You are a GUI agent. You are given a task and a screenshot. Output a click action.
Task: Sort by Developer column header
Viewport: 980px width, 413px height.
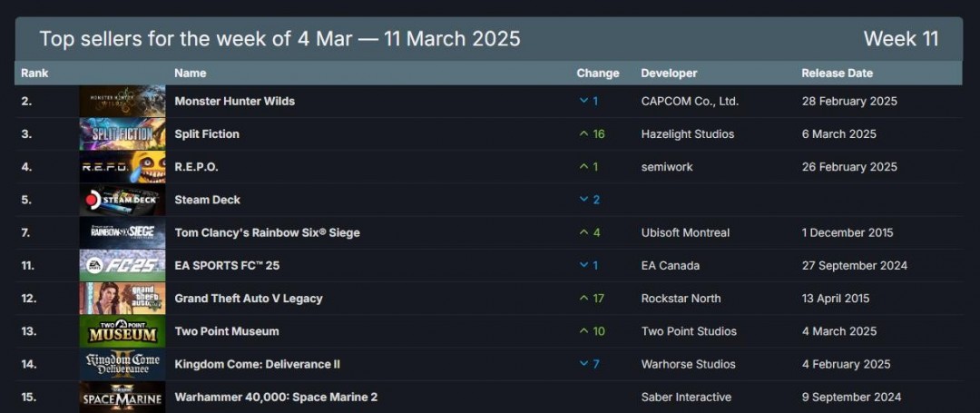click(x=669, y=73)
